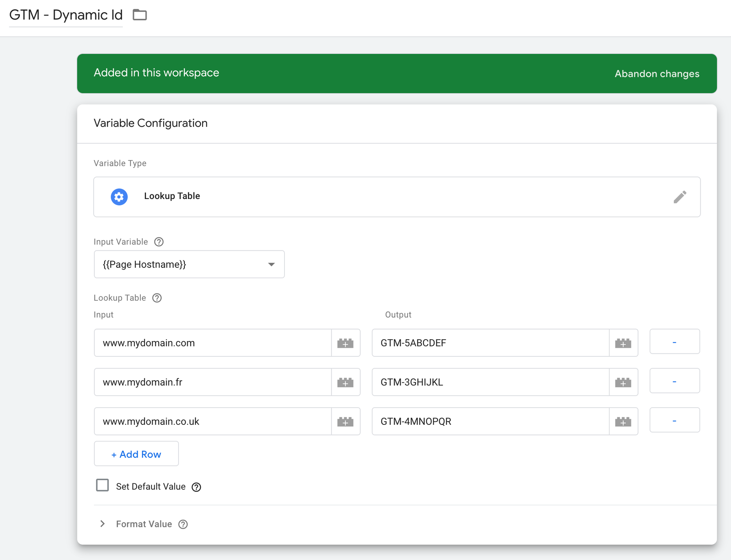Edit variable type with the pencil icon

click(680, 197)
